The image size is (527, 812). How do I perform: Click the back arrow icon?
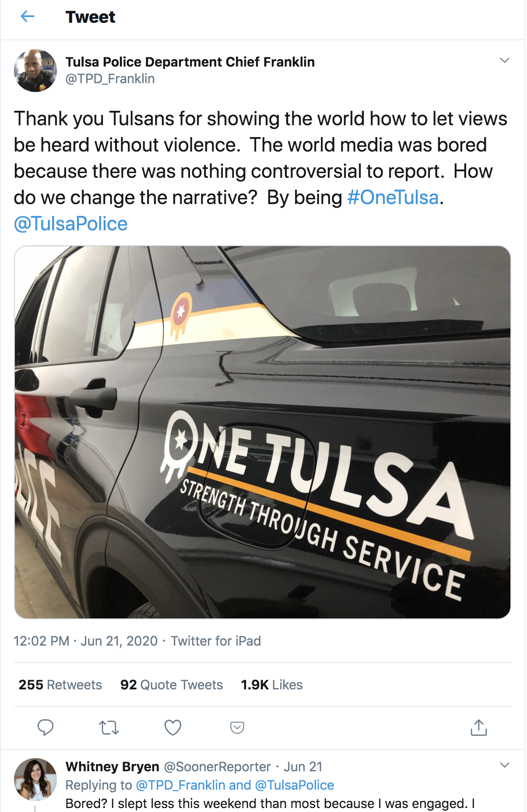(28, 17)
